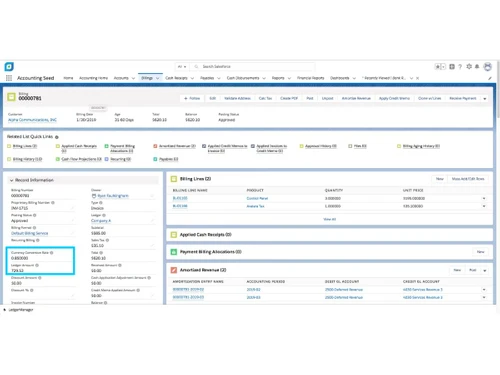Click the Validate Address button
The image size is (500, 375).
(x=237, y=98)
